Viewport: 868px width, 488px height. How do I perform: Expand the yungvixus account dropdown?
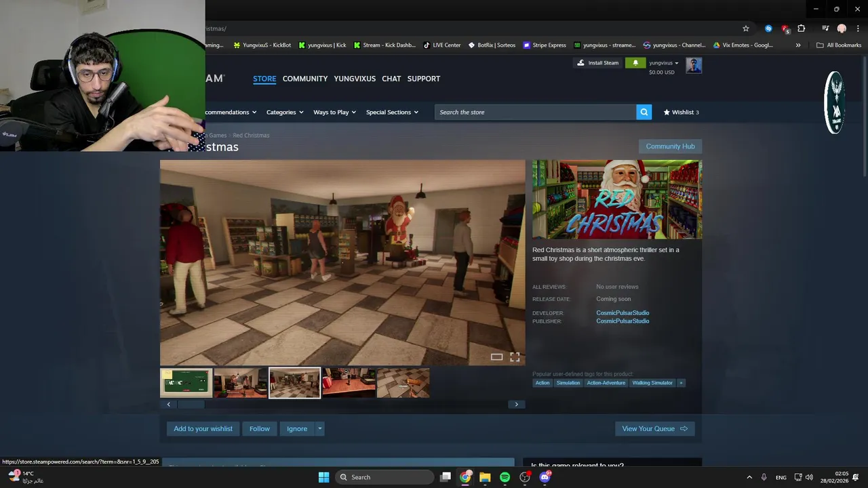[663, 63]
